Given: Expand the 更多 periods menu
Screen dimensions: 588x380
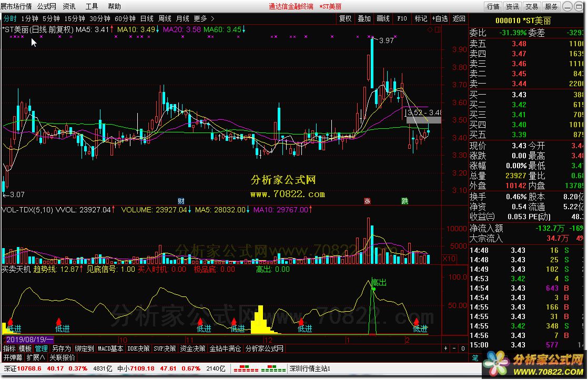Looking at the screenshot, I should tap(204, 18).
